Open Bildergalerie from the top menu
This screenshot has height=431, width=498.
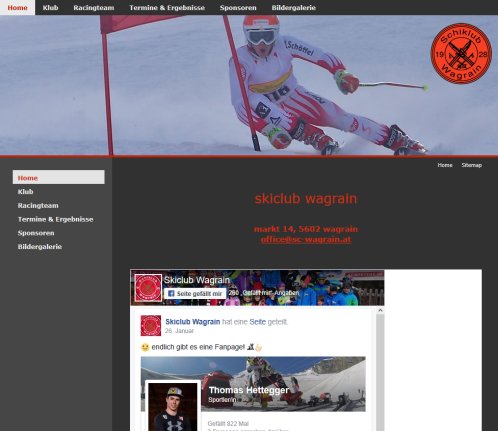point(294,7)
